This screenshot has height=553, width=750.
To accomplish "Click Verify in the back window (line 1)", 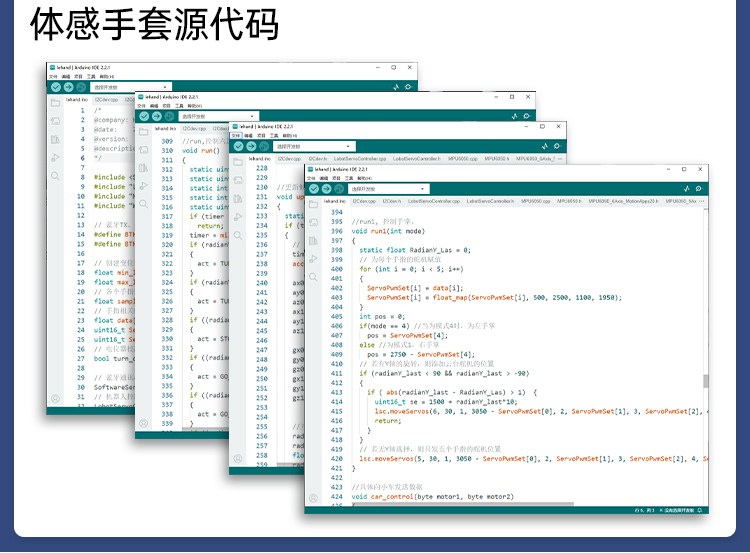I will click(x=56, y=87).
